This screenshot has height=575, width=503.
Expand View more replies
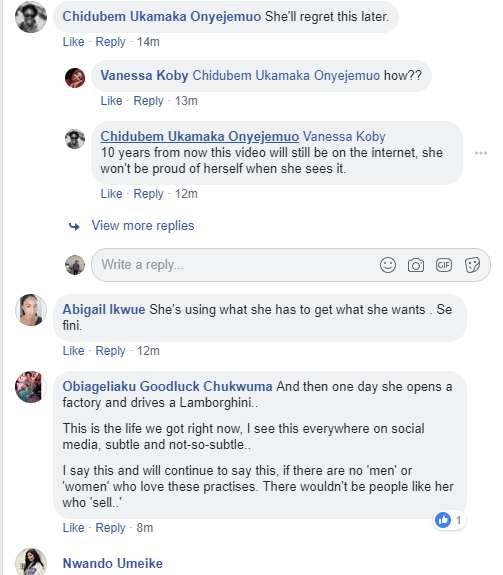(143, 226)
